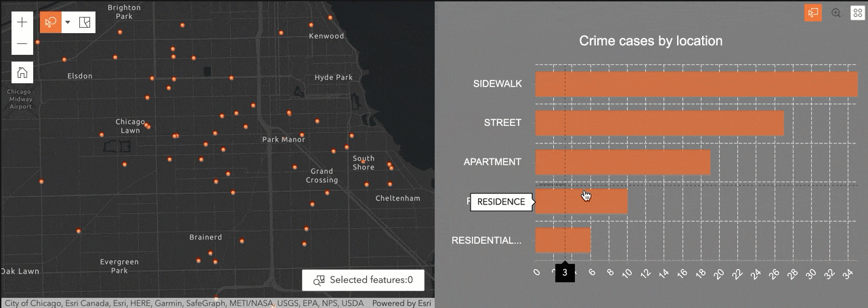
Task: Reset map to home extent
Action: 22,72
